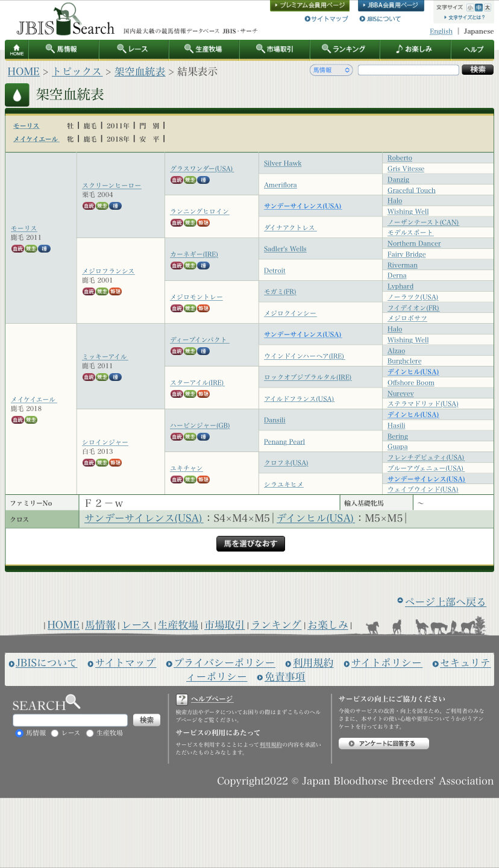Open サイトマップ link in header
Image resolution: width=499 pixels, height=868 pixels.
click(330, 19)
